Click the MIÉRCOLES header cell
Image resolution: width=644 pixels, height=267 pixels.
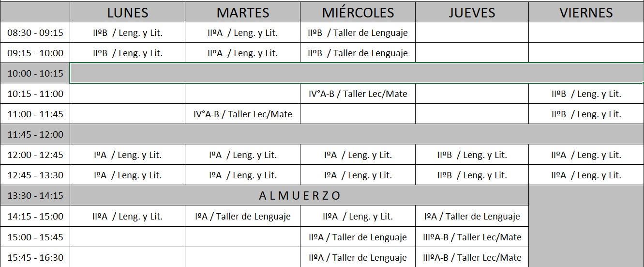tap(358, 13)
